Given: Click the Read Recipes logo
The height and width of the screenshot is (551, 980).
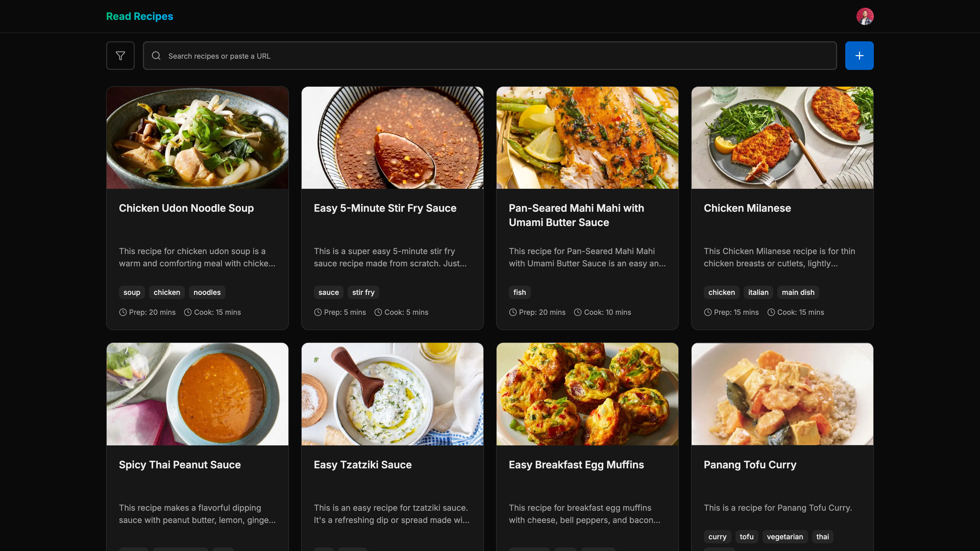Looking at the screenshot, I should [139, 16].
